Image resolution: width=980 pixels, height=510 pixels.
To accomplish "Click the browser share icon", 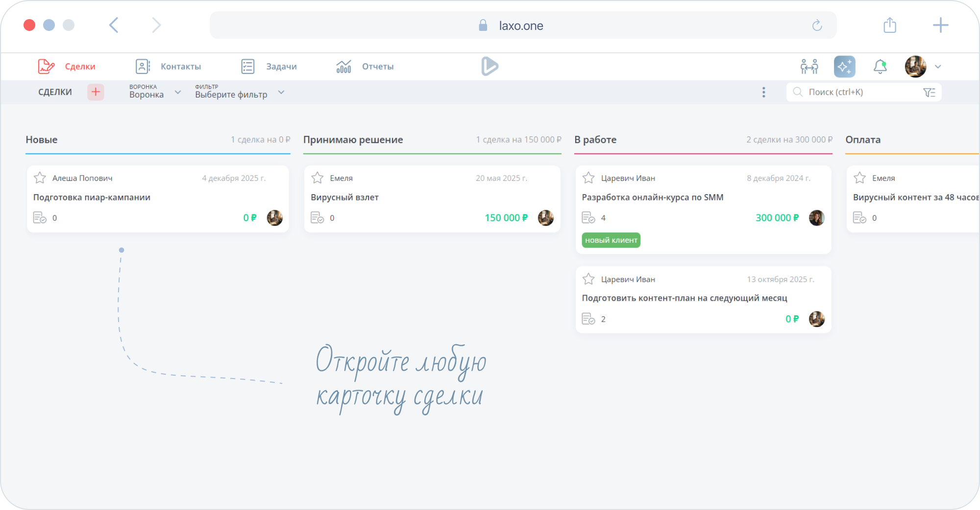I will point(890,25).
